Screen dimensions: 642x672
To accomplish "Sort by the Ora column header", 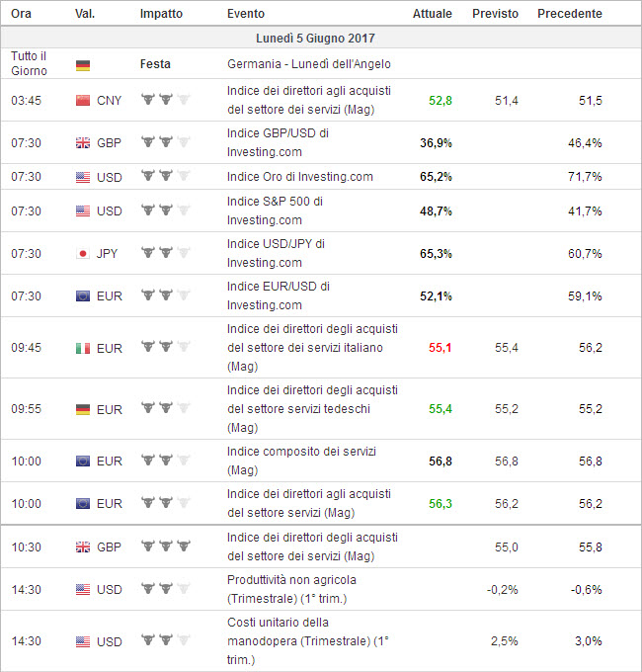I will [22, 14].
